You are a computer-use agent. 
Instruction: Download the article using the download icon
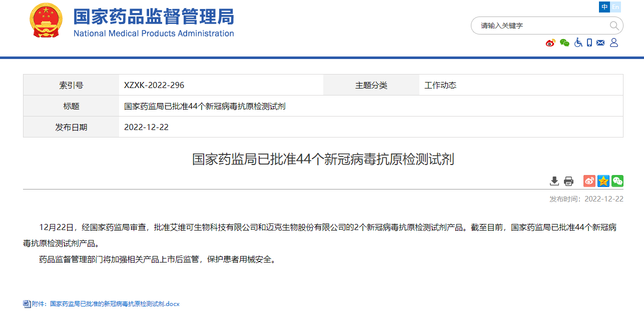tap(554, 181)
